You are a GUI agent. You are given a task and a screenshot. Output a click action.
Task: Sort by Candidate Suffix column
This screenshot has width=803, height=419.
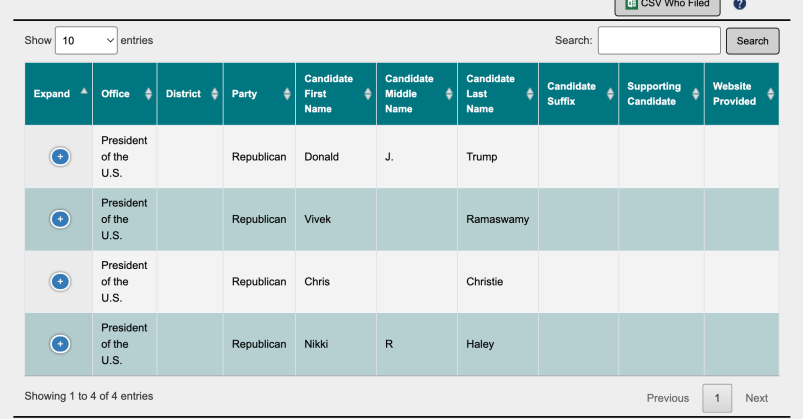pyautogui.click(x=578, y=94)
